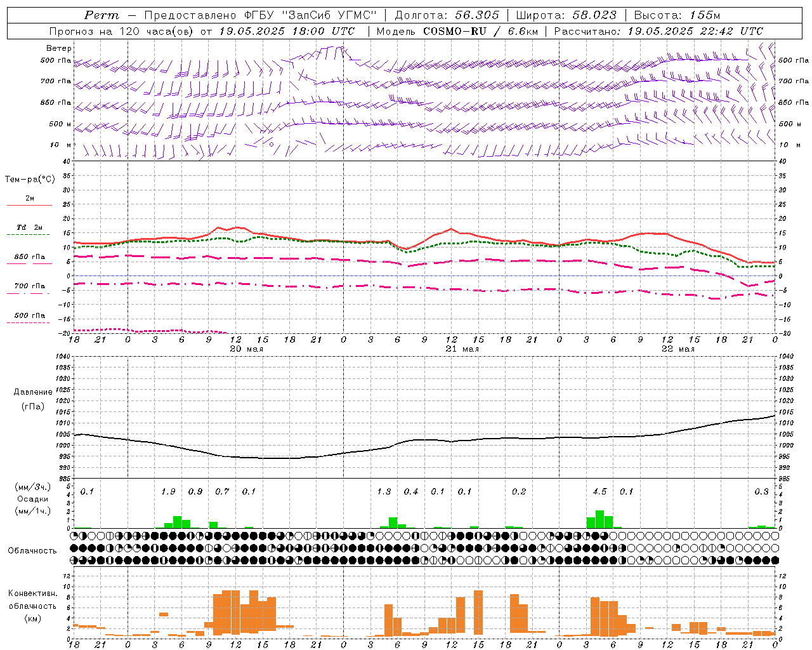Click the precipitation value "4.5"
This screenshot has height=650, width=812.
click(599, 492)
